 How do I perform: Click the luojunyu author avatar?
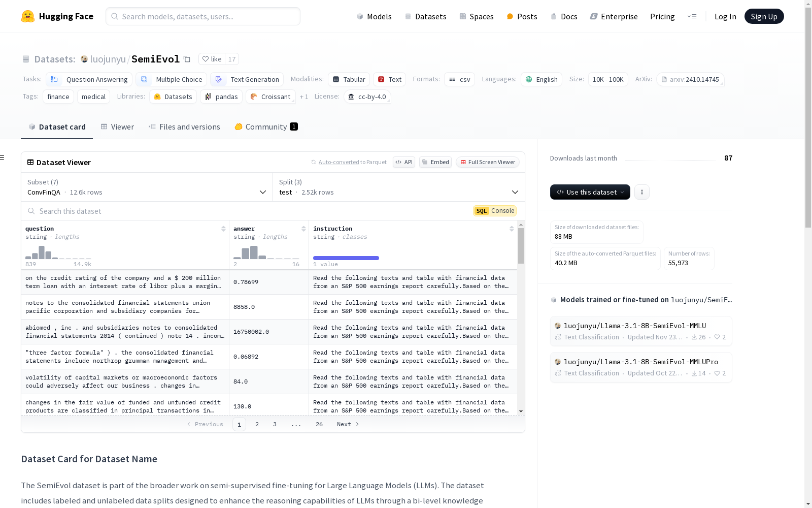coord(84,59)
